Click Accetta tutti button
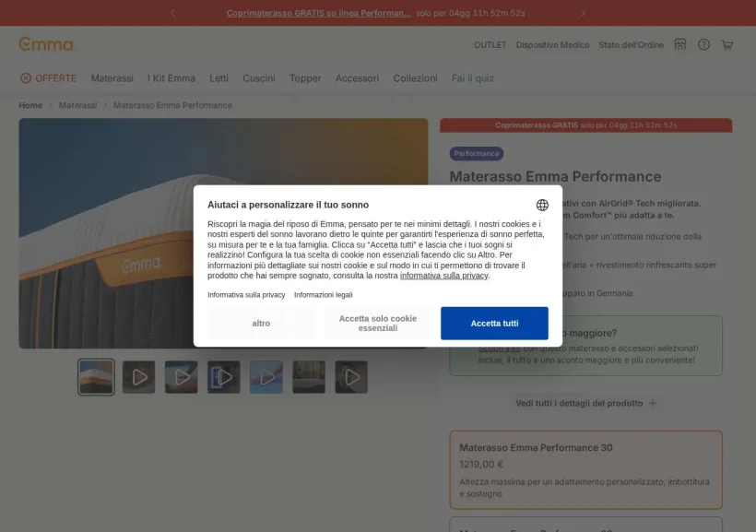This screenshot has height=532, width=756. click(494, 323)
